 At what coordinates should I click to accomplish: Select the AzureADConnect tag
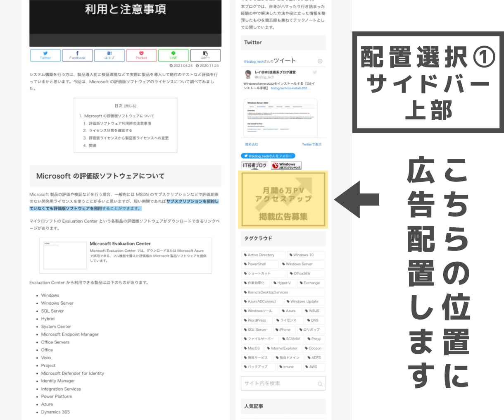pyautogui.click(x=262, y=301)
